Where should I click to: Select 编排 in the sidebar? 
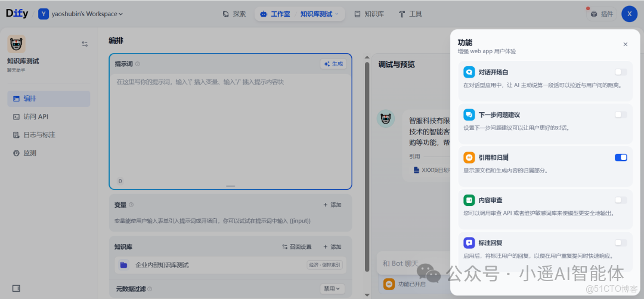(x=48, y=98)
